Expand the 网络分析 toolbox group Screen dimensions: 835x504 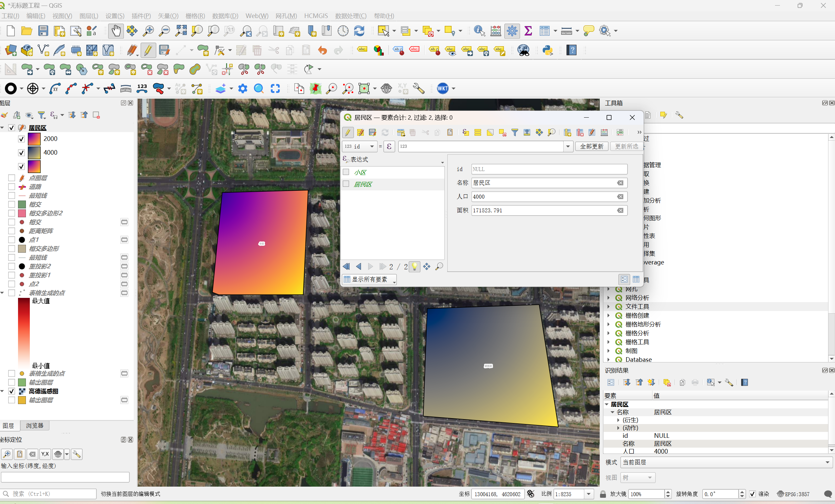[x=609, y=298]
